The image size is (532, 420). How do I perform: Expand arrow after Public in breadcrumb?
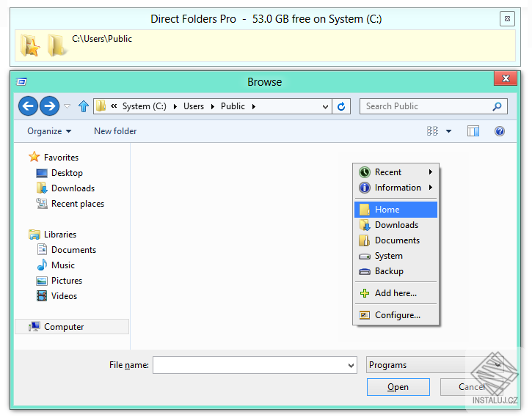[x=253, y=107]
